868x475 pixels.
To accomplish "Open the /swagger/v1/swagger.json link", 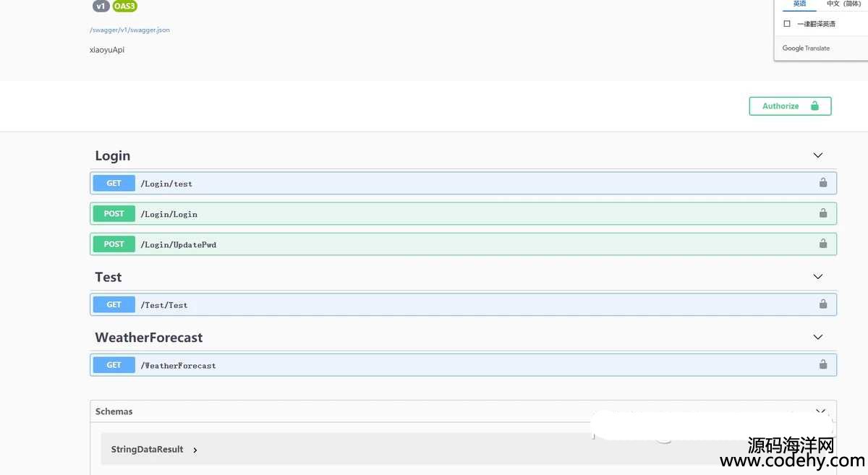I will (129, 30).
